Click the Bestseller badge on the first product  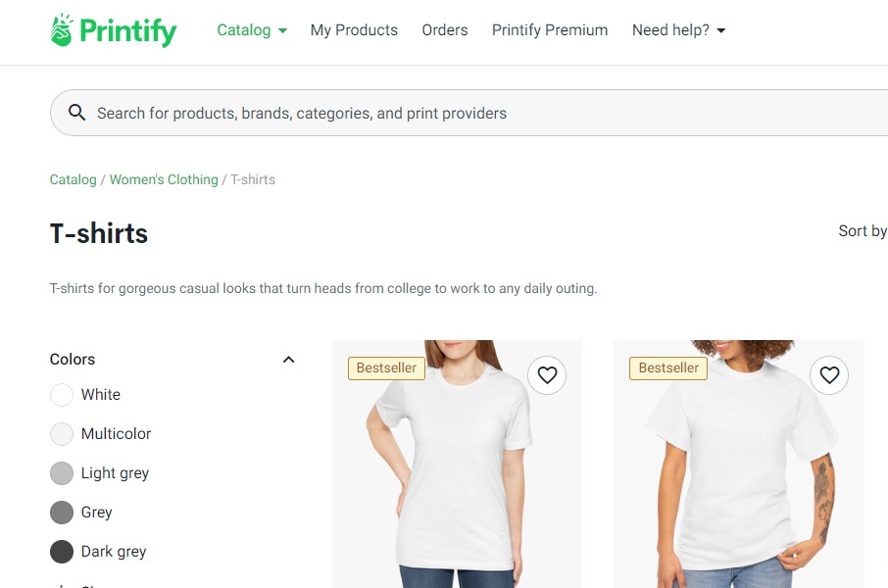pyautogui.click(x=385, y=367)
